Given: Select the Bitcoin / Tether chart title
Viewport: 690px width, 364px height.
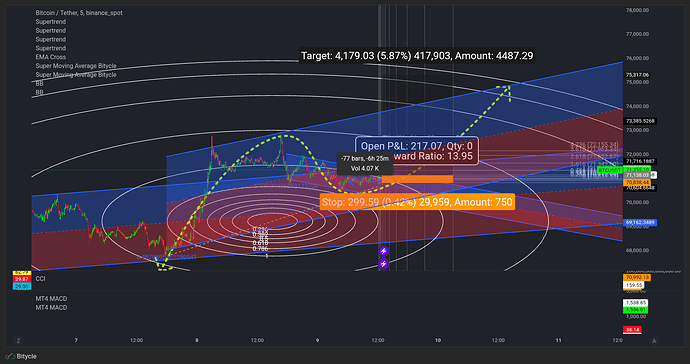Looking at the screenshot, I should 79,13.
